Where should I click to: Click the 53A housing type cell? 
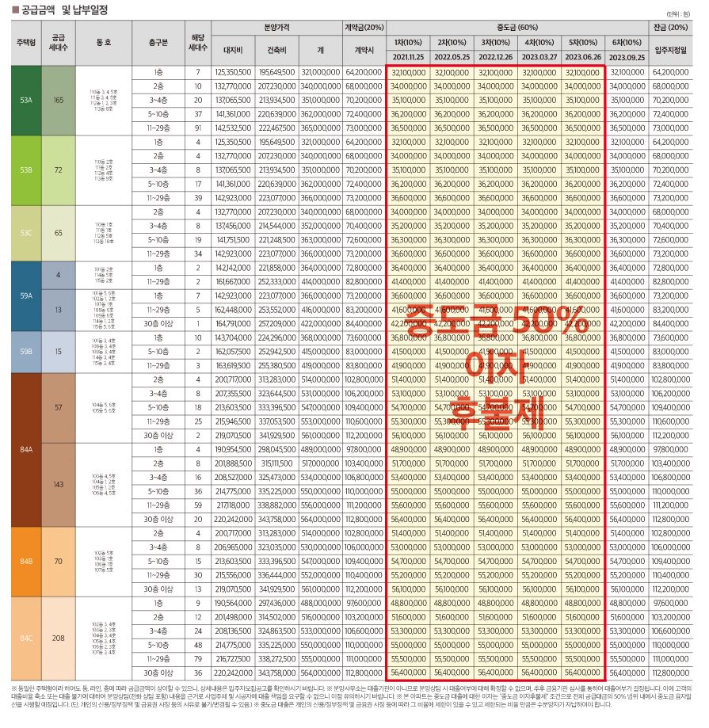26,101
